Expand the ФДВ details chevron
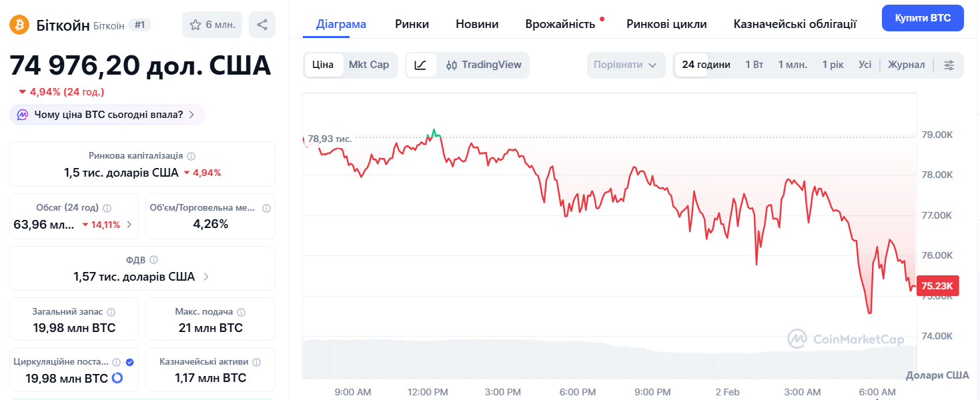Image resolution: width=980 pixels, height=400 pixels. pyautogui.click(x=206, y=277)
